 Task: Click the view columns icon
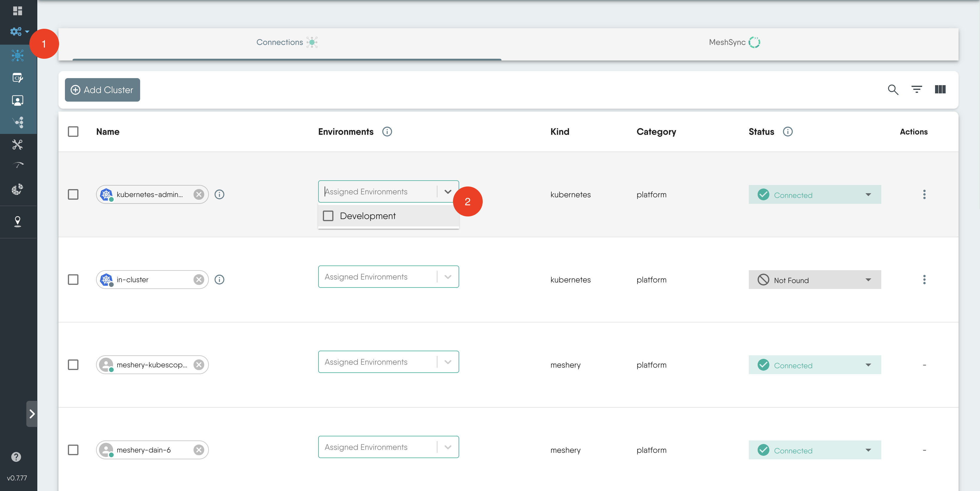[940, 89]
